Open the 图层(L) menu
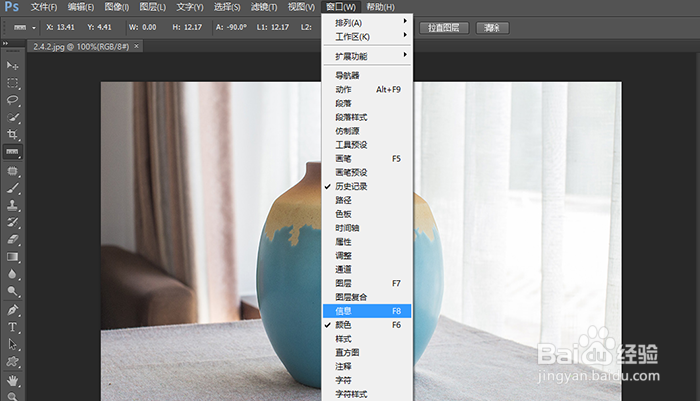 (x=153, y=7)
